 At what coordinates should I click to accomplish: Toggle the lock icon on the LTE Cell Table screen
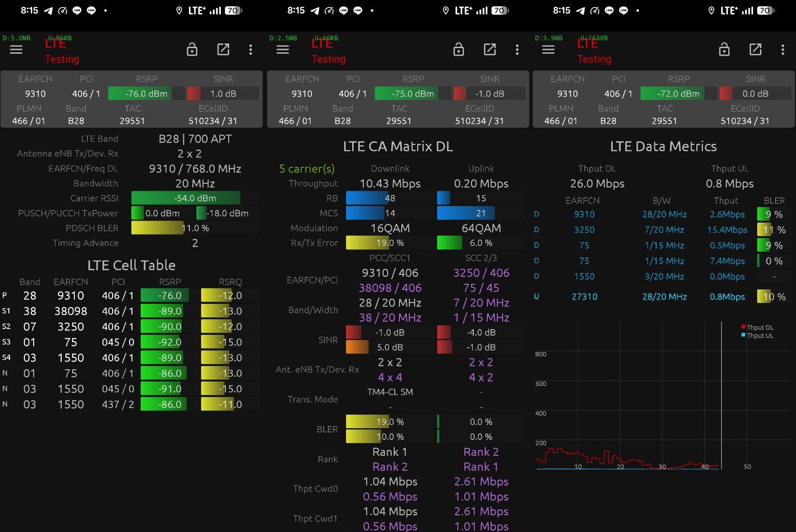click(192, 50)
